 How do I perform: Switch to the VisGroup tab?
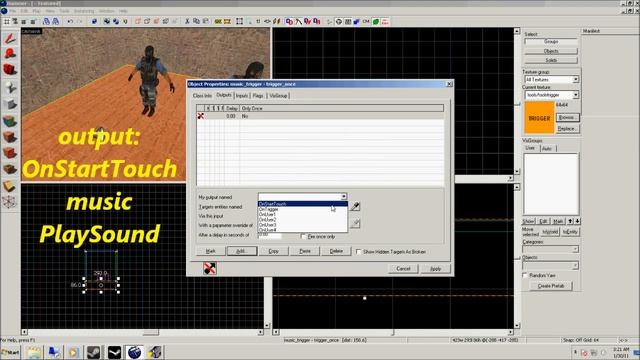278,96
